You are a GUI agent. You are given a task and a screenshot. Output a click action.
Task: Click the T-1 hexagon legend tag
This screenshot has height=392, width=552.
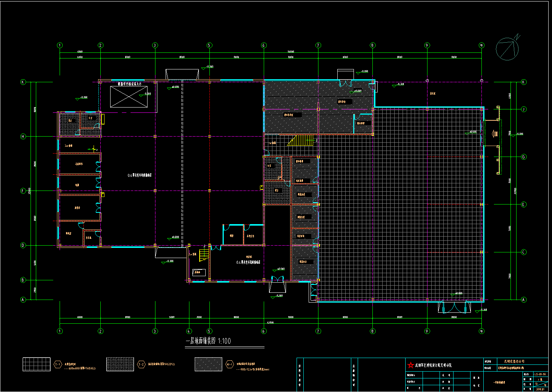[58, 364]
